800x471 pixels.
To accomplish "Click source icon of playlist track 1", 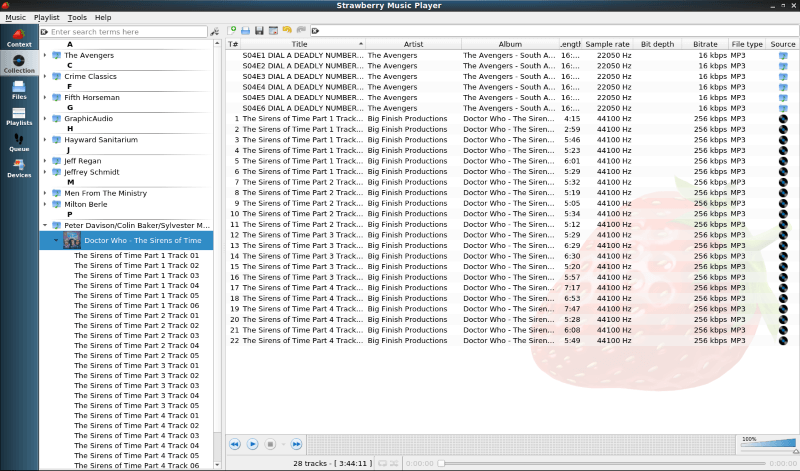I will click(783, 118).
